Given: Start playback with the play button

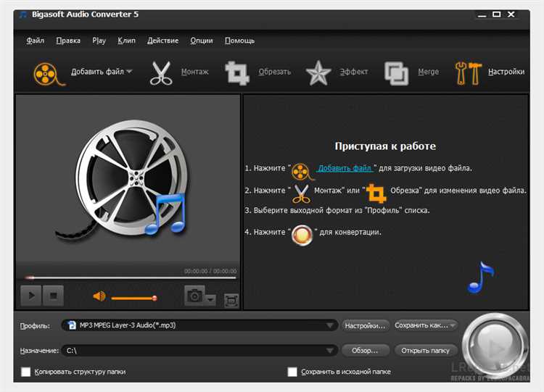Looking at the screenshot, I should tap(31, 296).
